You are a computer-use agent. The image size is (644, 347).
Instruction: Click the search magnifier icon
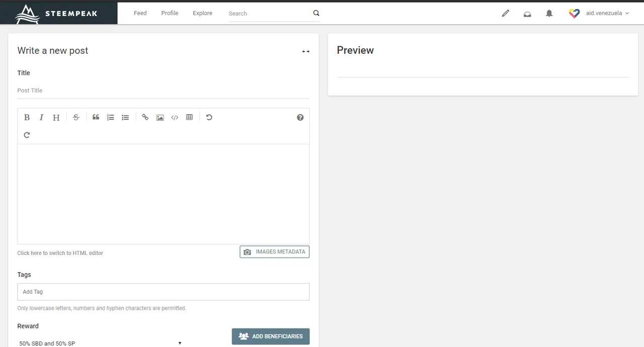click(316, 13)
